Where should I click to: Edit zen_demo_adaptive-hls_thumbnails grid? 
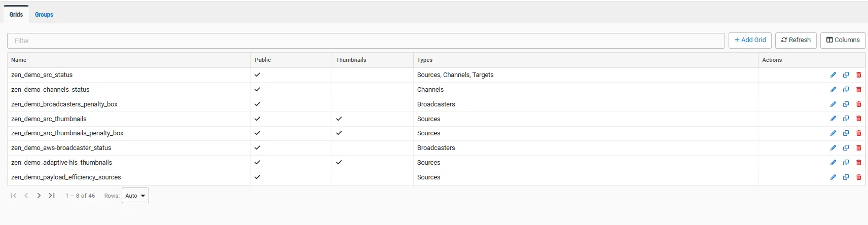(x=833, y=163)
